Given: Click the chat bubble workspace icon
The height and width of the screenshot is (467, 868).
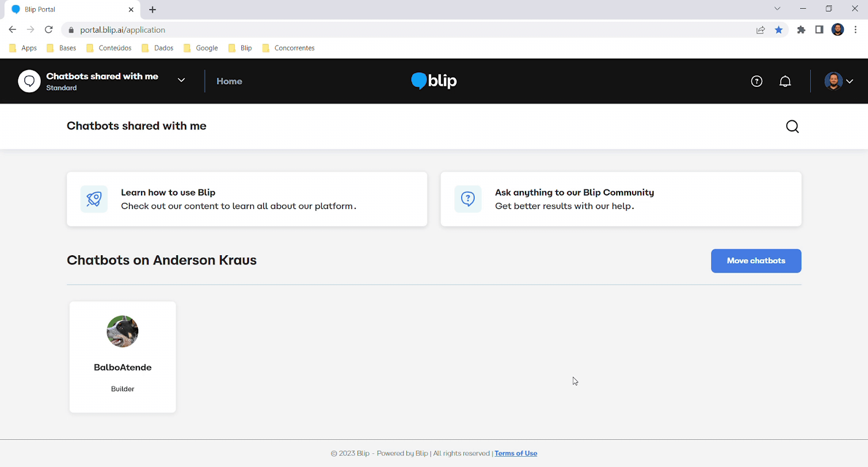Looking at the screenshot, I should [29, 81].
